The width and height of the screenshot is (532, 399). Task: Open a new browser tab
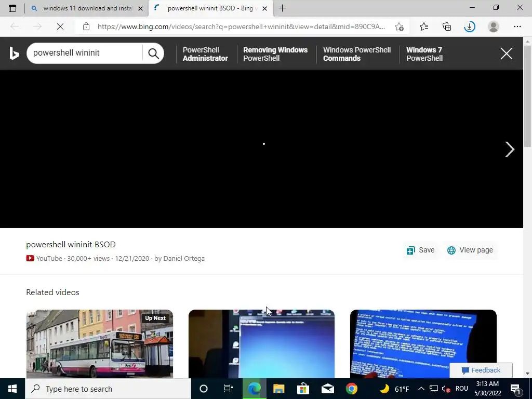click(x=282, y=8)
